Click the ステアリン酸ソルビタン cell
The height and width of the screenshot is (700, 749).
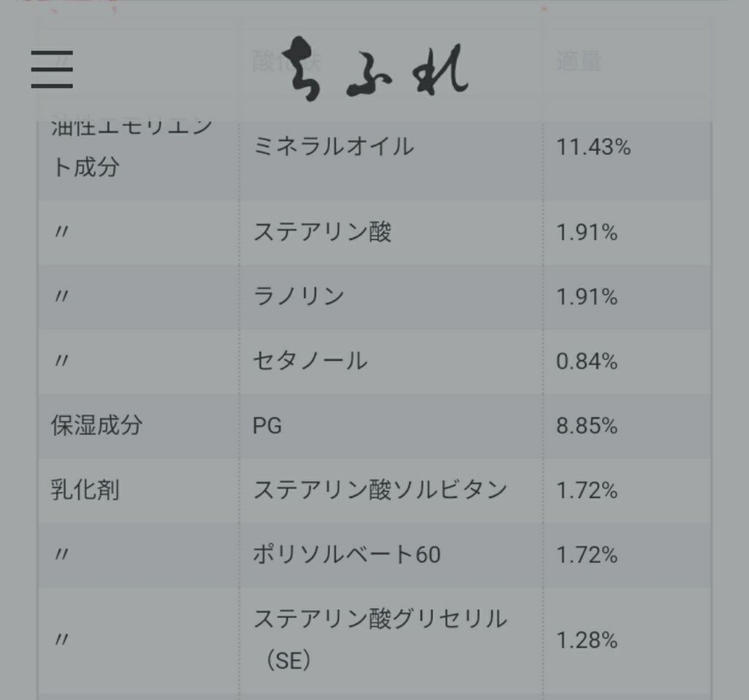[380, 490]
